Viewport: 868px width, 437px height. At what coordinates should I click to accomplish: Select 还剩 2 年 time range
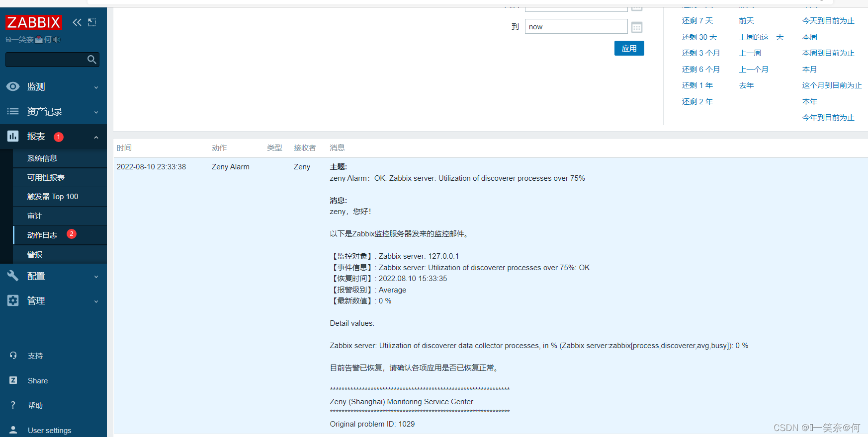point(697,102)
